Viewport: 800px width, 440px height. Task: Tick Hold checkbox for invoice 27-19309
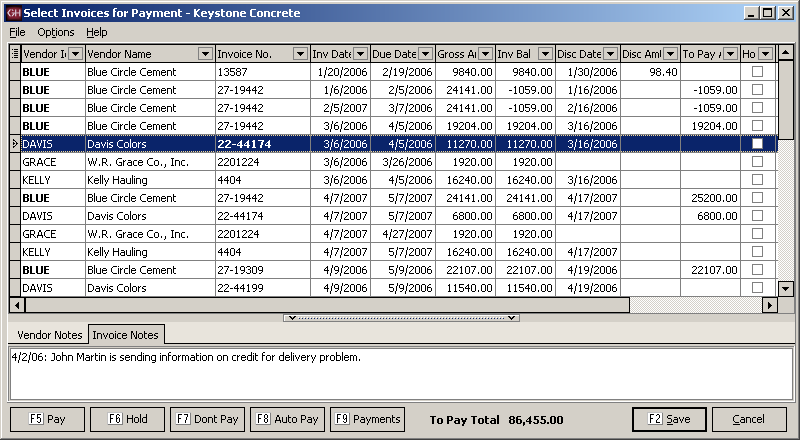pyautogui.click(x=758, y=270)
